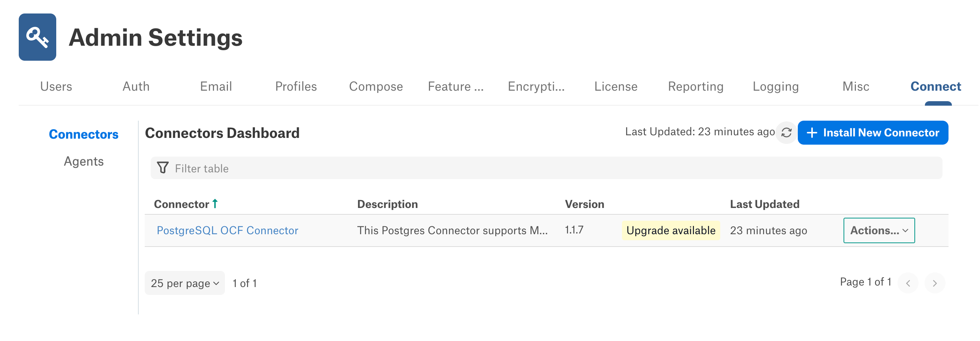Go to the Feature tab

456,87
